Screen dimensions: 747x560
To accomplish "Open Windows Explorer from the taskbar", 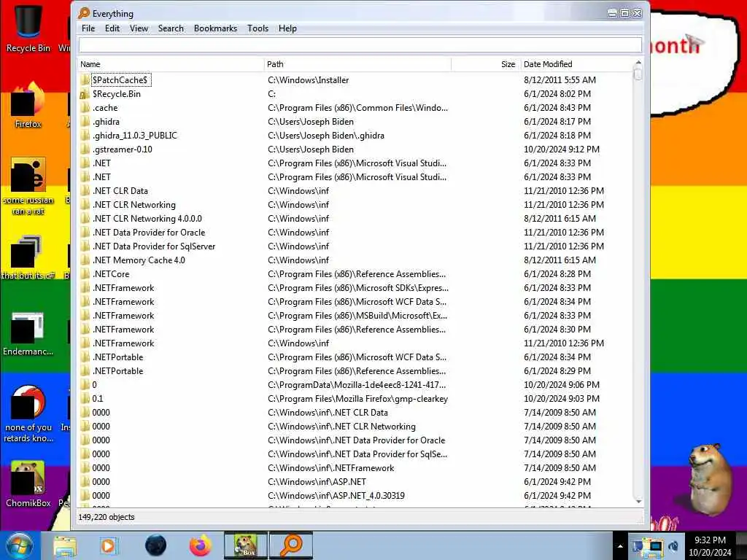I will click(65, 546).
